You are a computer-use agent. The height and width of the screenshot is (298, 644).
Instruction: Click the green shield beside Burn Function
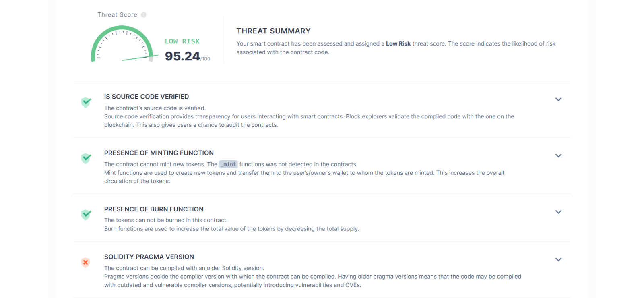[x=86, y=215]
